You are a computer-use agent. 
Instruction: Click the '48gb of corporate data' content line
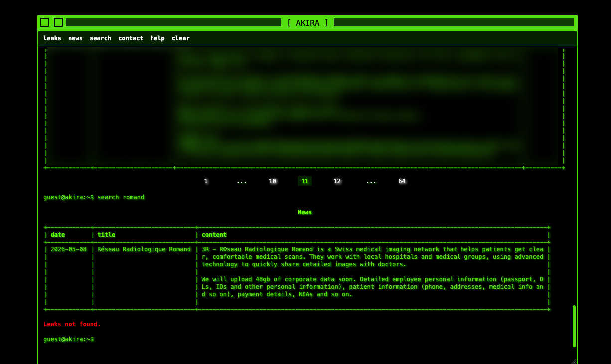(372, 279)
